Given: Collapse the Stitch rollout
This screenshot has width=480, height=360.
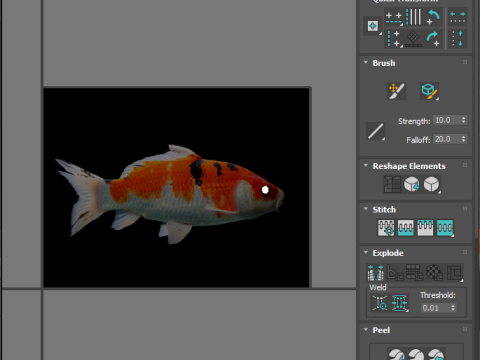Looking at the screenshot, I should click(366, 209).
